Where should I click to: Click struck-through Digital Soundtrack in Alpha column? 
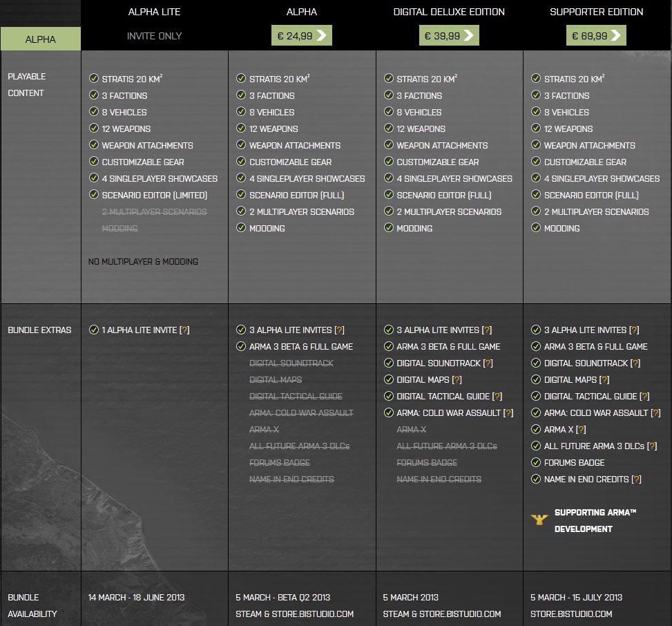click(291, 363)
